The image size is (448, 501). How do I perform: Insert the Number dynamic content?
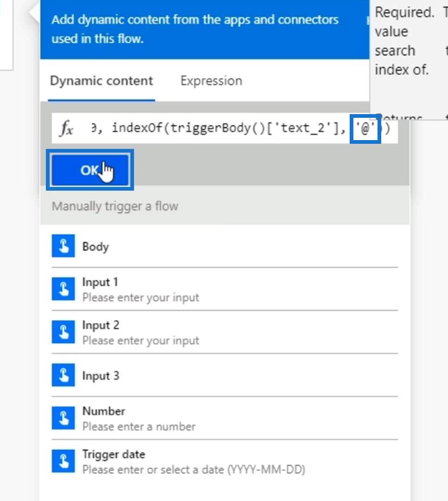click(224, 418)
